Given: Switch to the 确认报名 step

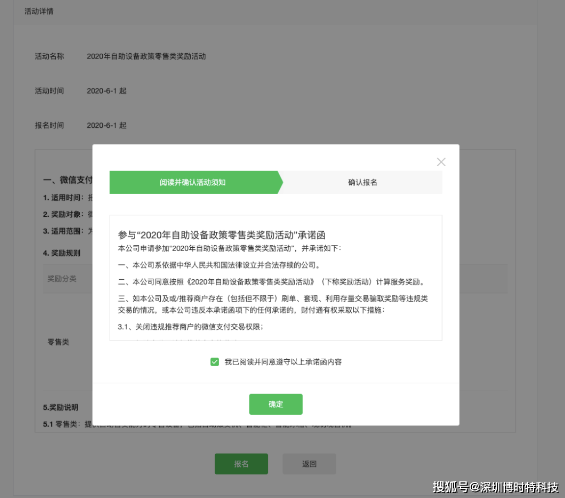Looking at the screenshot, I should coord(362,182).
